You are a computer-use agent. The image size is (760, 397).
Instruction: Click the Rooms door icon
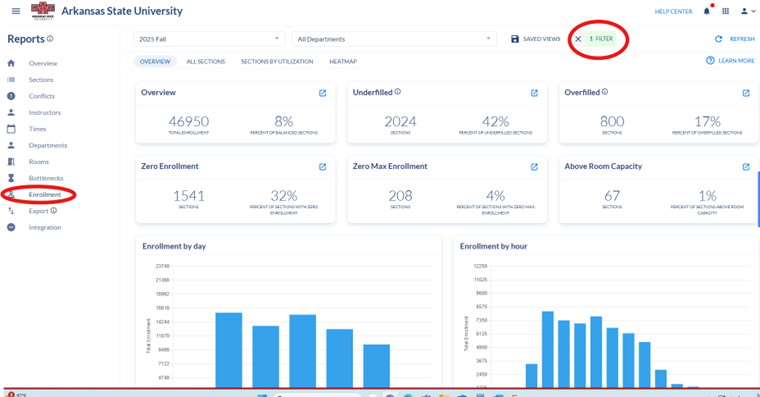tap(11, 162)
